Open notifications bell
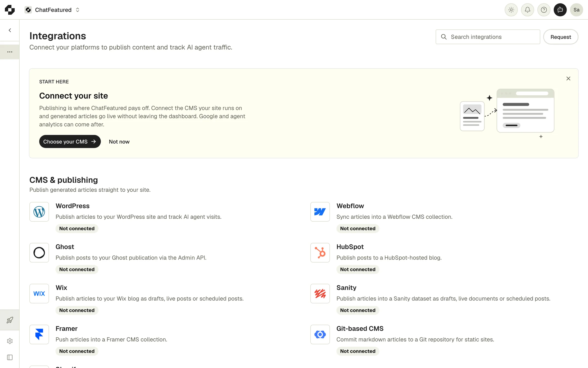 pyautogui.click(x=527, y=10)
